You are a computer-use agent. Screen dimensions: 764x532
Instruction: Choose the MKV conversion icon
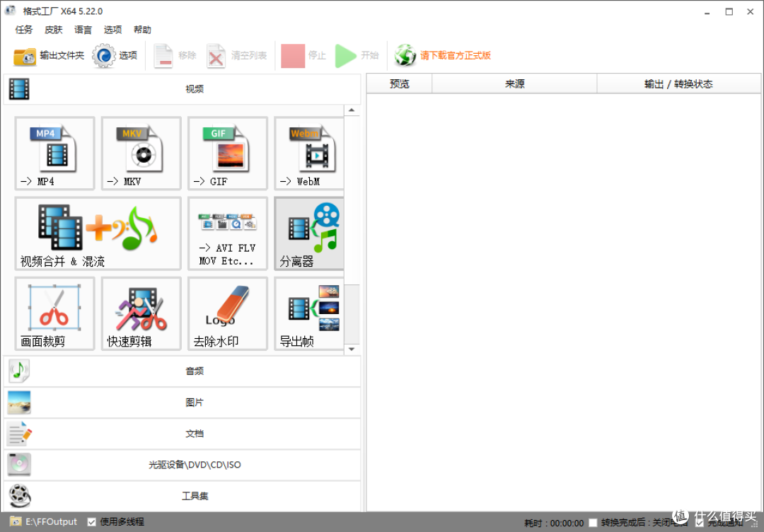(x=141, y=153)
